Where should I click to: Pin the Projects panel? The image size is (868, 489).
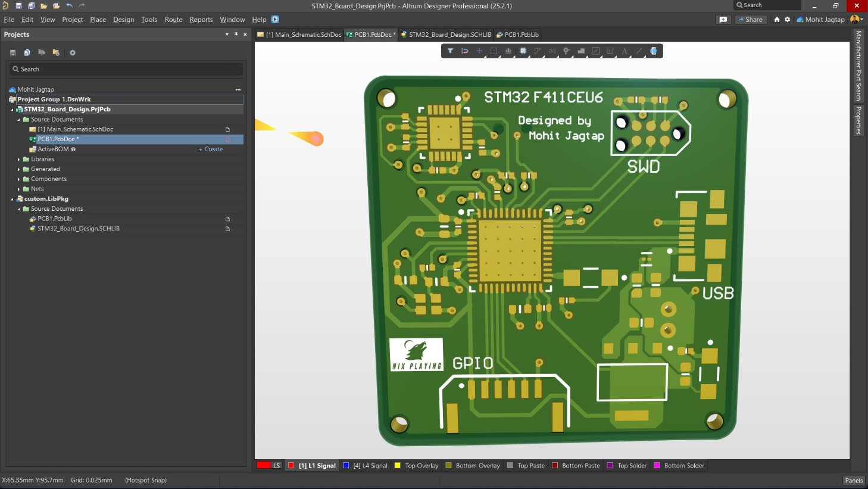coord(236,35)
